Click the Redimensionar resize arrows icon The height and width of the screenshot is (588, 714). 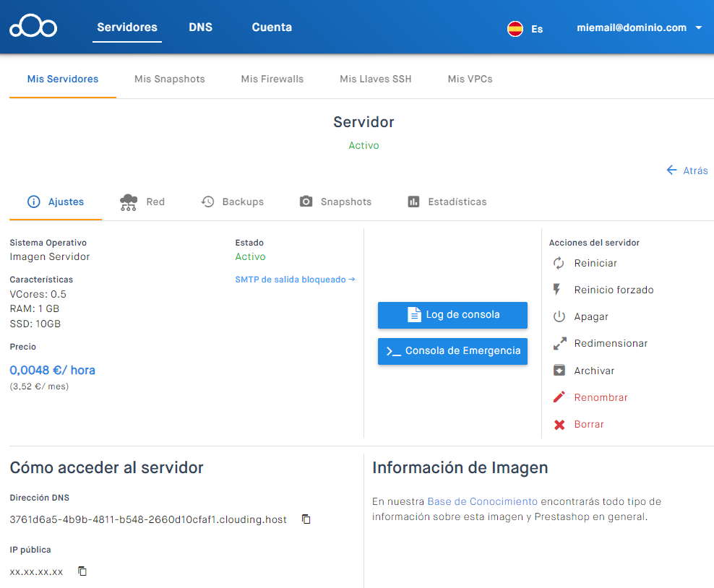coord(559,344)
